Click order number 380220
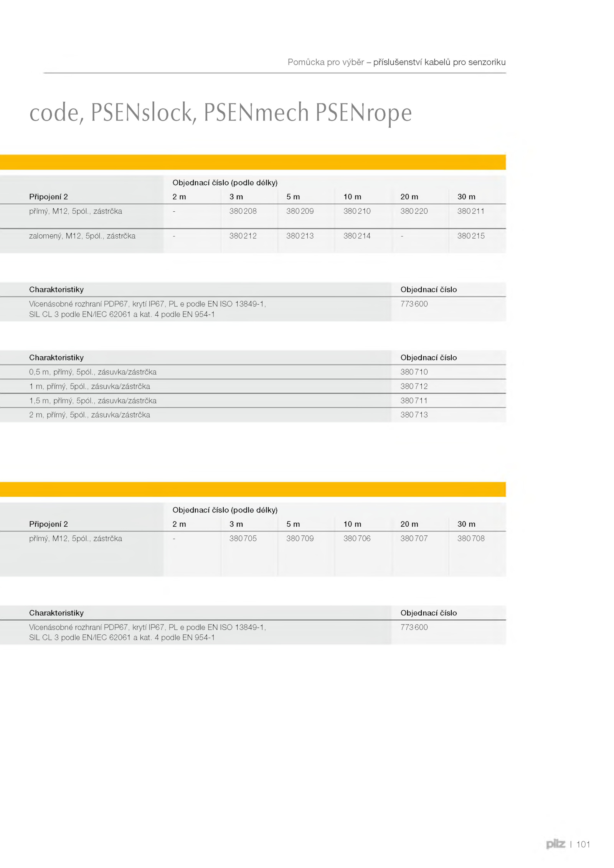The height and width of the screenshot is (868, 614). [414, 211]
